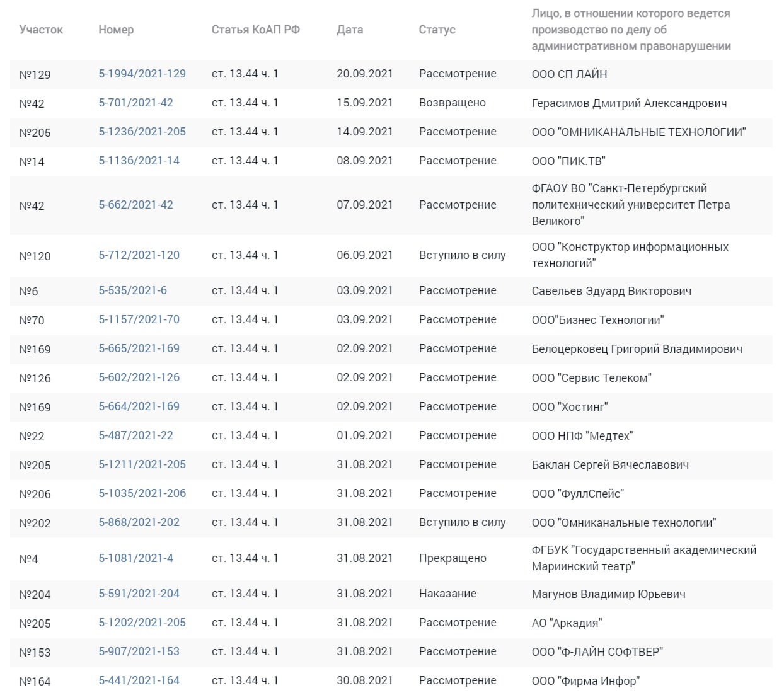784x700 pixels.
Task: Open case link 5-1157/2021-70
Action: click(139, 319)
